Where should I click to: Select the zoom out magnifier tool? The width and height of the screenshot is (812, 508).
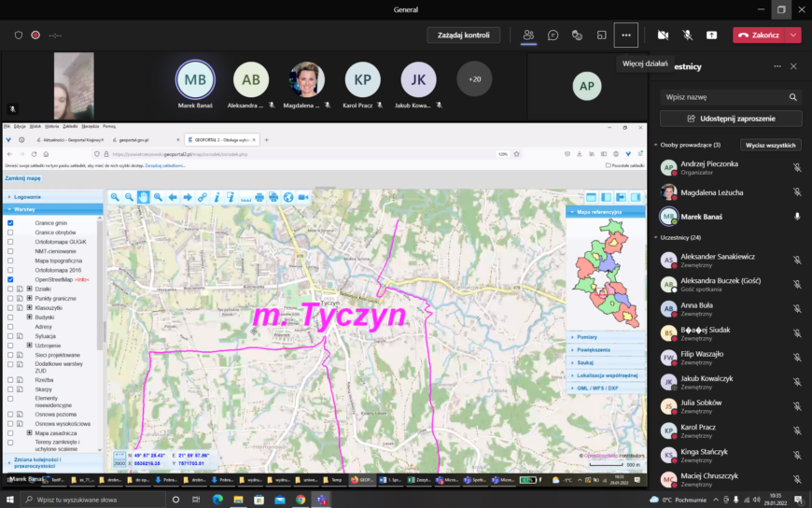pyautogui.click(x=129, y=197)
